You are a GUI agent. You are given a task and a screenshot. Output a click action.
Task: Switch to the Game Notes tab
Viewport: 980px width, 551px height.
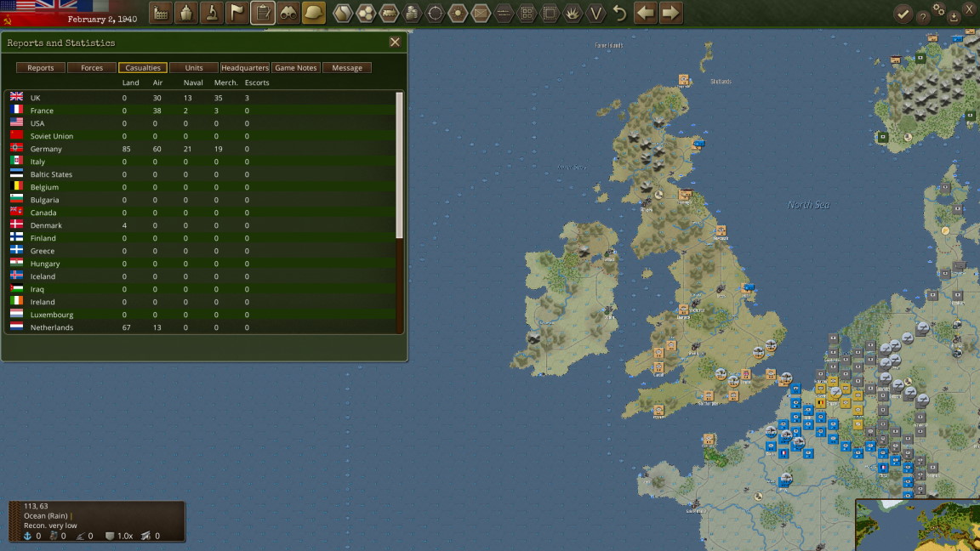tap(296, 67)
